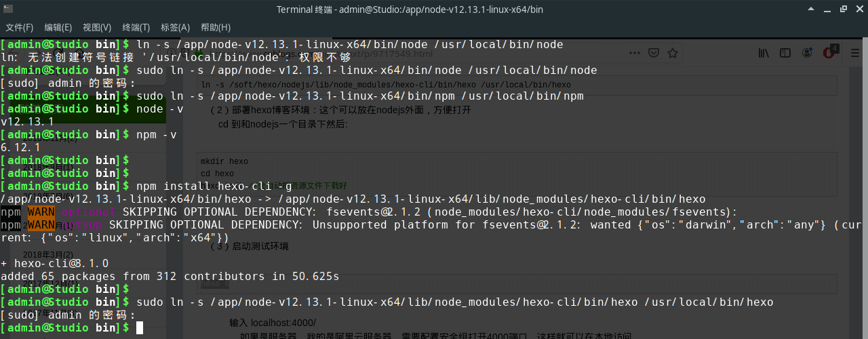868x339 pixels.
Task: Click the terminal icon in the title bar
Action: (x=8, y=9)
